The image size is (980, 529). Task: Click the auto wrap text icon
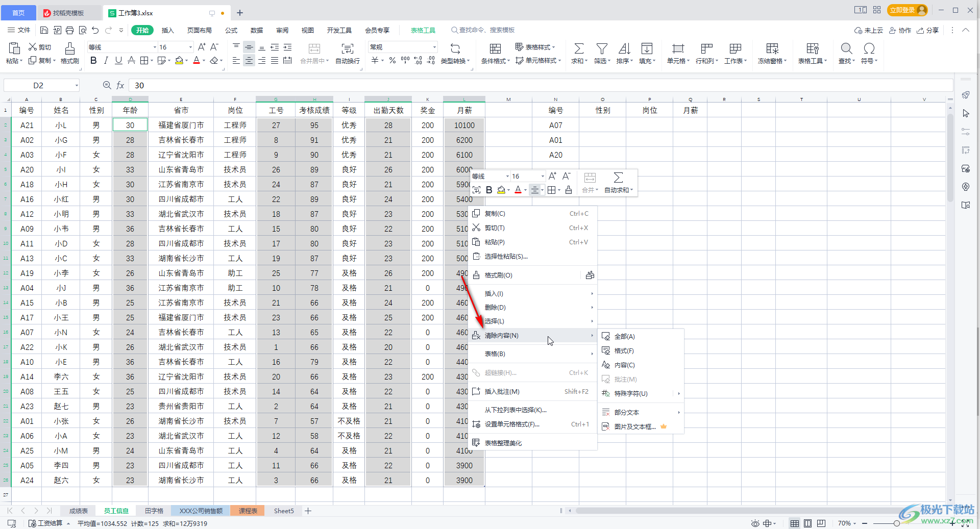click(348, 48)
